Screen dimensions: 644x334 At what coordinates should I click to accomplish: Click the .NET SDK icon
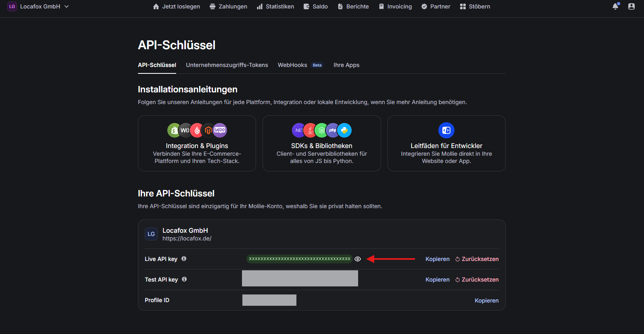click(299, 130)
